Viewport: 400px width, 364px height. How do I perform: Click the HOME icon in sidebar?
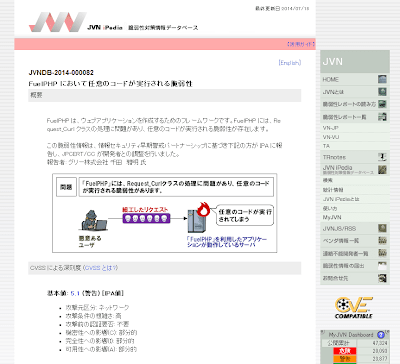click(x=382, y=79)
